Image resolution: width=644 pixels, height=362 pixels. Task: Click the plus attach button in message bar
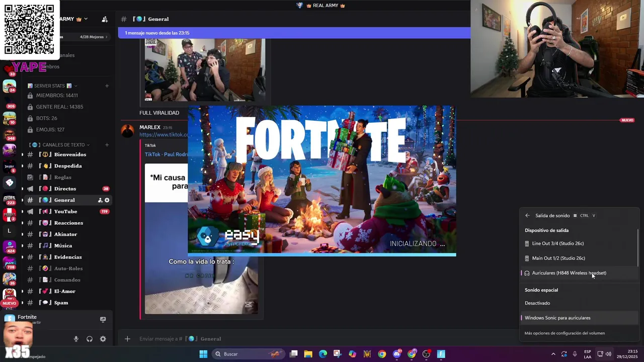(x=127, y=339)
